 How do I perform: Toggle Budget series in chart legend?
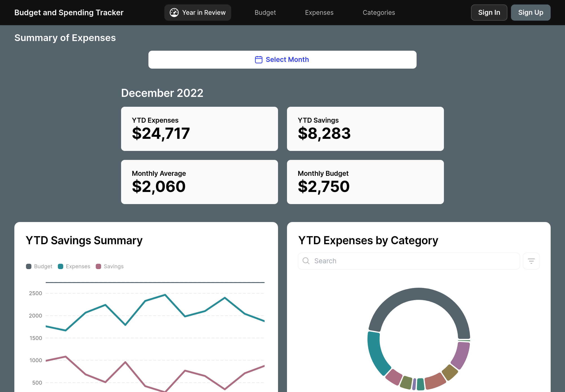tap(39, 266)
